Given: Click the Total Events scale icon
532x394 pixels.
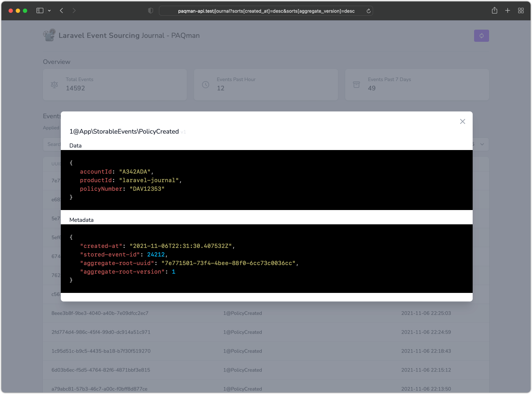Looking at the screenshot, I should pos(54,85).
